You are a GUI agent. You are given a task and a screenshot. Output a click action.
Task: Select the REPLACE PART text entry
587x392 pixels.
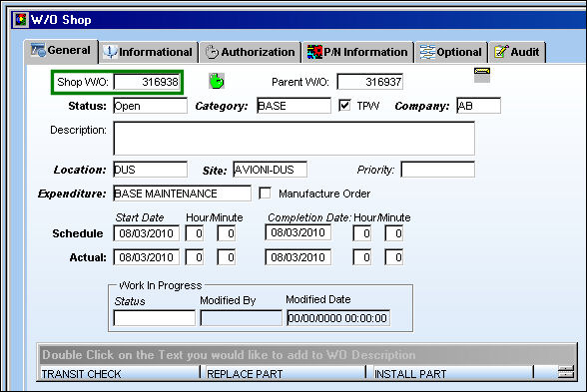[285, 373]
